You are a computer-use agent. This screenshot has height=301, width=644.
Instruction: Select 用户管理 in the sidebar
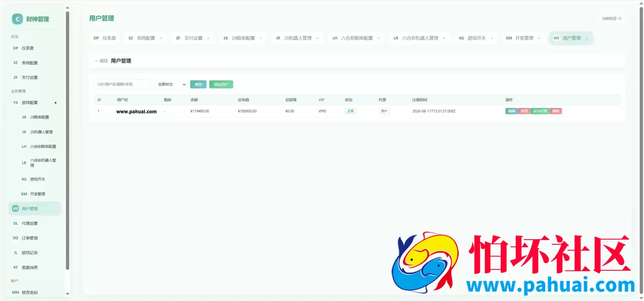(x=35, y=209)
